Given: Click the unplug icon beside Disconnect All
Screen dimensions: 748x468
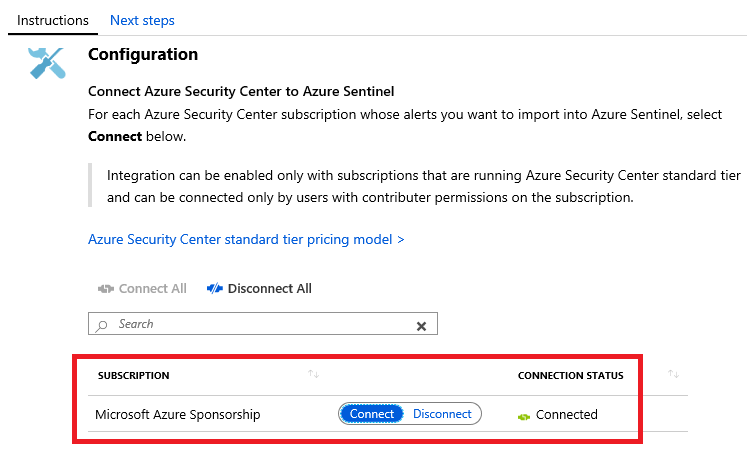Looking at the screenshot, I should (215, 289).
